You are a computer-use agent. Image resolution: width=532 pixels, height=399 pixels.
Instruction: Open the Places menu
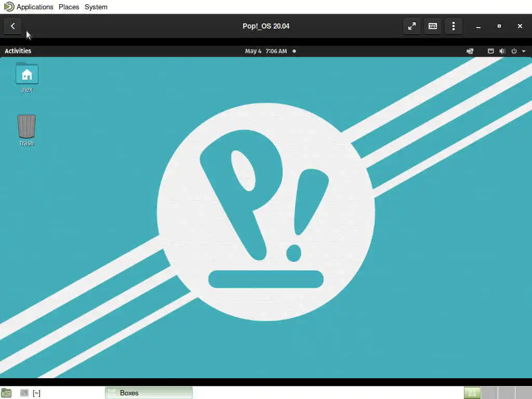click(x=69, y=7)
